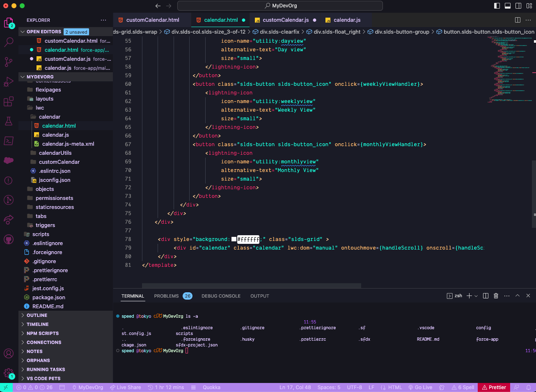The image size is (536, 392).
Task: Maximize the terminal panel with the chevron
Action: coord(518,296)
